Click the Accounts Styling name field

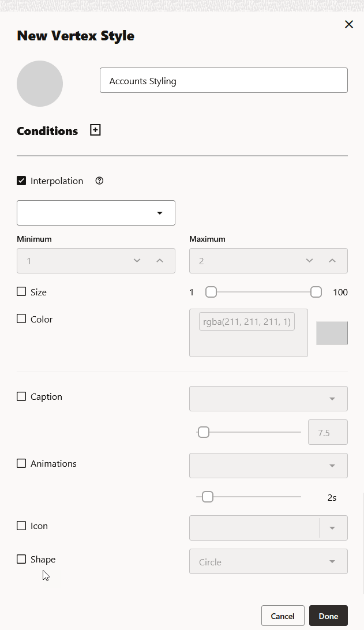pos(223,81)
